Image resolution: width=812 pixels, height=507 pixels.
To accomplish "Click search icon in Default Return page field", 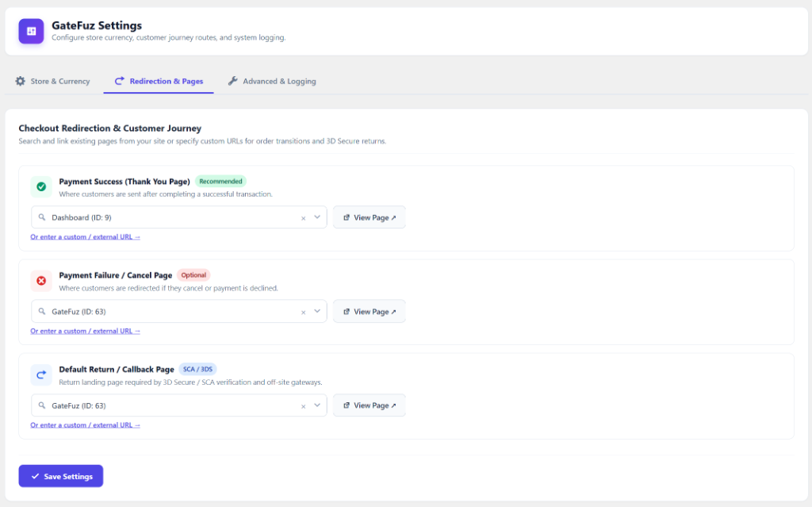I will 42,405.
